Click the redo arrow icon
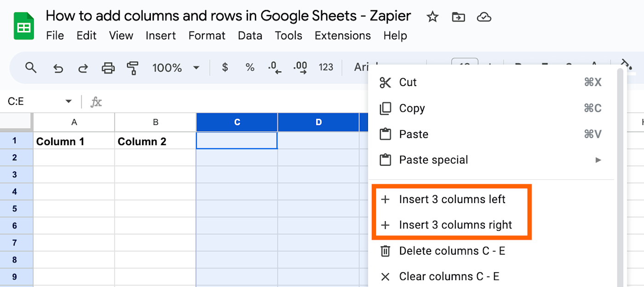The width and height of the screenshot is (644, 287). pyautogui.click(x=83, y=68)
